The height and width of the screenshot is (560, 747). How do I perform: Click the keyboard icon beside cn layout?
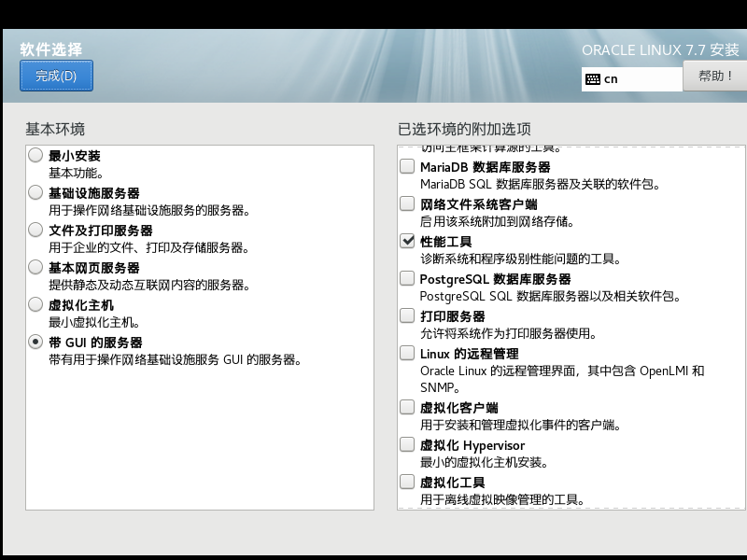[593, 79]
